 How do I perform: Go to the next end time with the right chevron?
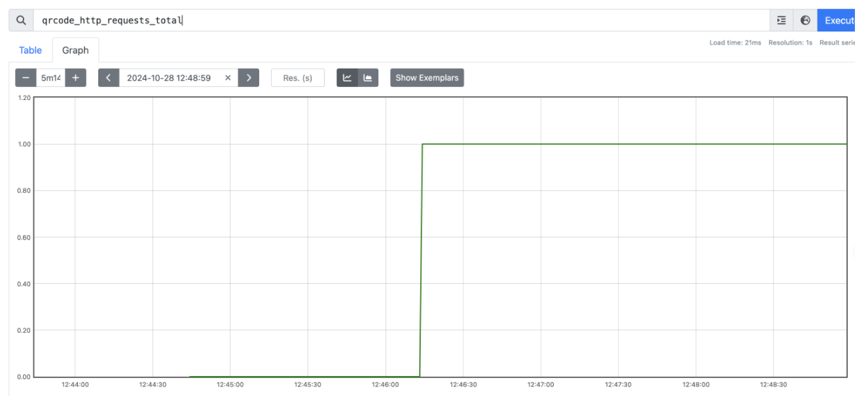tap(249, 77)
